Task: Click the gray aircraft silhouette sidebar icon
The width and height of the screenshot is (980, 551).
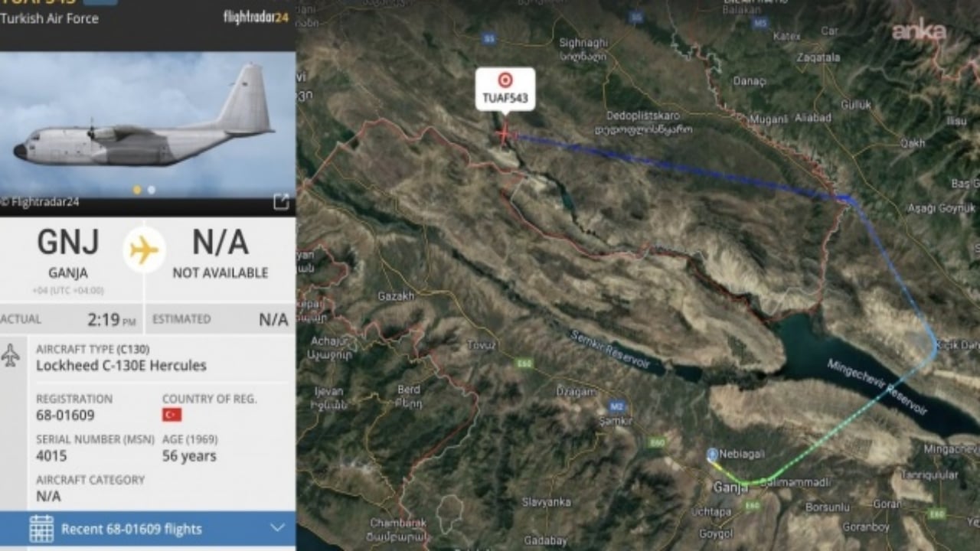Action: [x=11, y=356]
